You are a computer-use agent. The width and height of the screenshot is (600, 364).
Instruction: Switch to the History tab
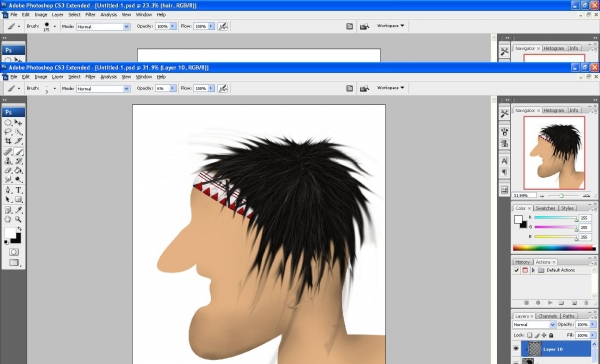522,262
